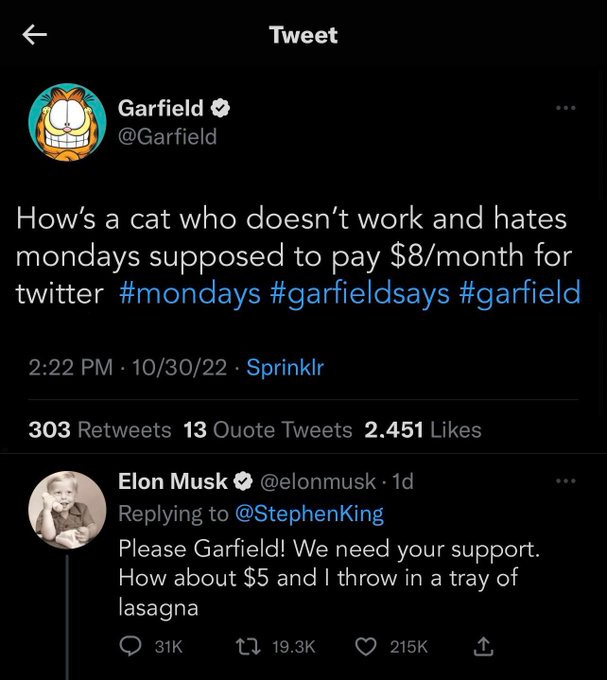Open the @StephenKing mention link

(x=309, y=514)
